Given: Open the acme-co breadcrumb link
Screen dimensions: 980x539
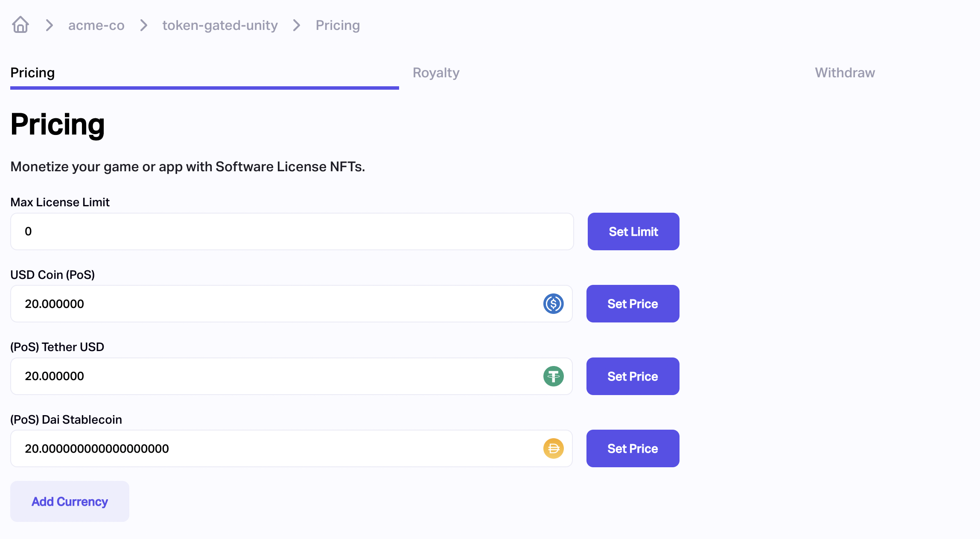Looking at the screenshot, I should coord(96,25).
